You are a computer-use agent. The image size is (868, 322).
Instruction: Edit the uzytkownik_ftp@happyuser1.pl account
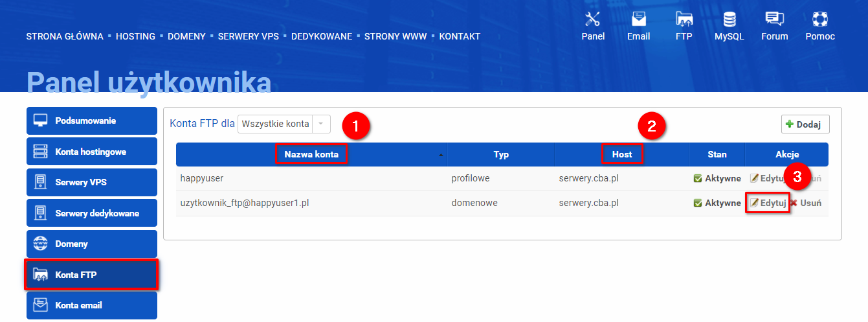click(x=768, y=203)
